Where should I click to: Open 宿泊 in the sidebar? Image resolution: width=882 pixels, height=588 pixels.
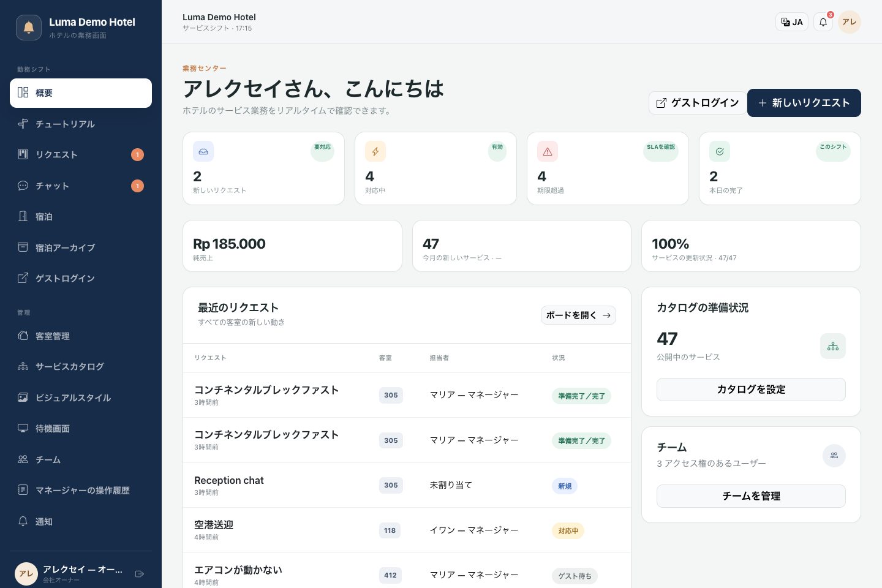pos(81,216)
